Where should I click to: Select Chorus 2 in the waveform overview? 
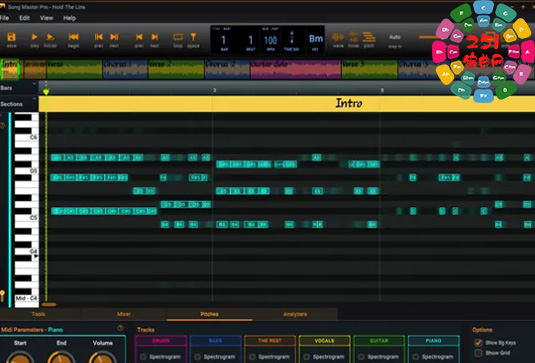[x=228, y=69]
